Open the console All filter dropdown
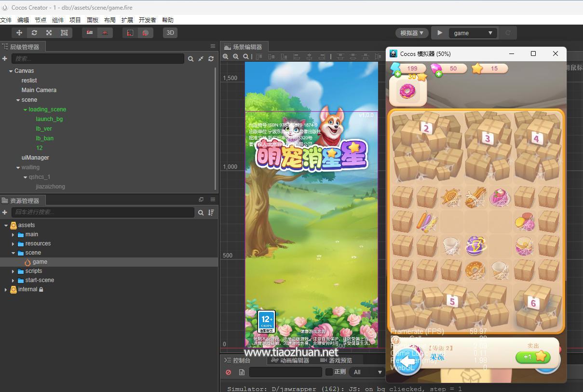 tap(367, 372)
